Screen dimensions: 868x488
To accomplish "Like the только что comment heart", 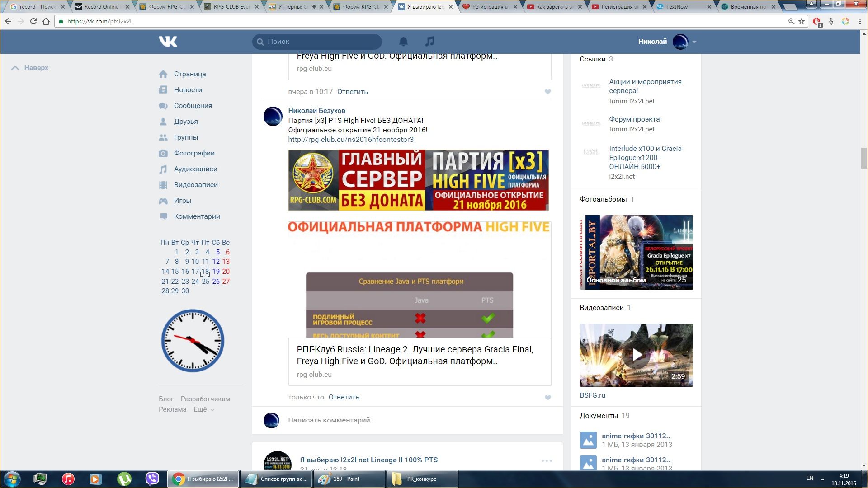I will 547,398.
